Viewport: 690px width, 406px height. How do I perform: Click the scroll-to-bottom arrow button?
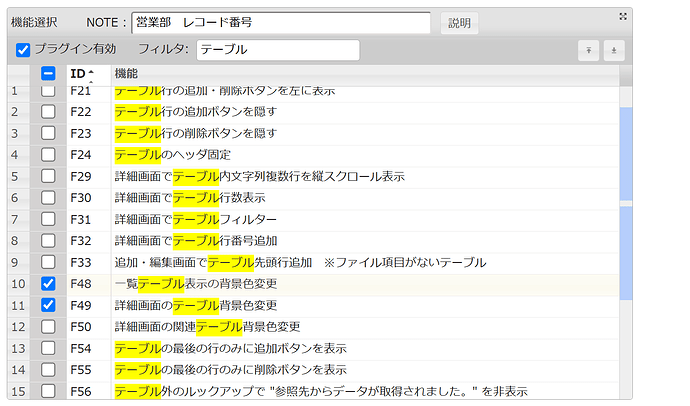(614, 49)
